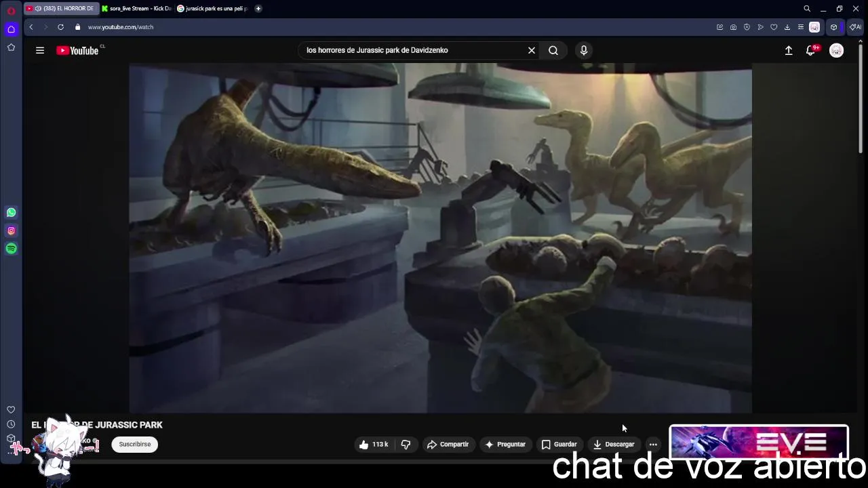Click the EVE banner advertisement
The width and height of the screenshot is (868, 488).
coord(759,443)
